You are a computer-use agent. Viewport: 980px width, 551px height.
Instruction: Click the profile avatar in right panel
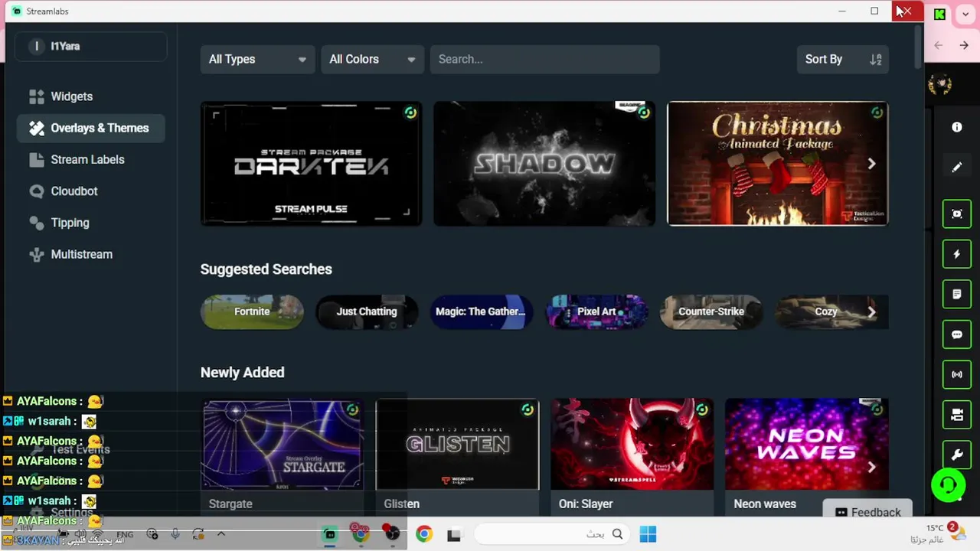pos(940,84)
